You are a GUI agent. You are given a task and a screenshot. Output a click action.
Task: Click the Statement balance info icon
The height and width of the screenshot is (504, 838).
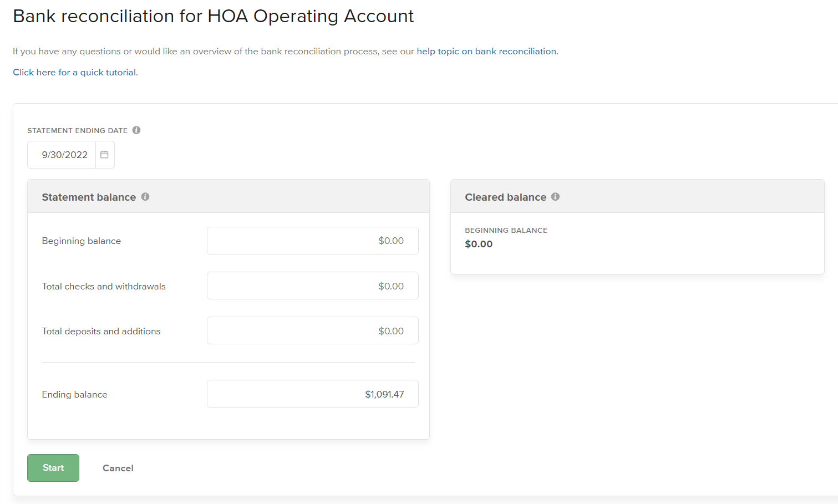[x=145, y=197]
